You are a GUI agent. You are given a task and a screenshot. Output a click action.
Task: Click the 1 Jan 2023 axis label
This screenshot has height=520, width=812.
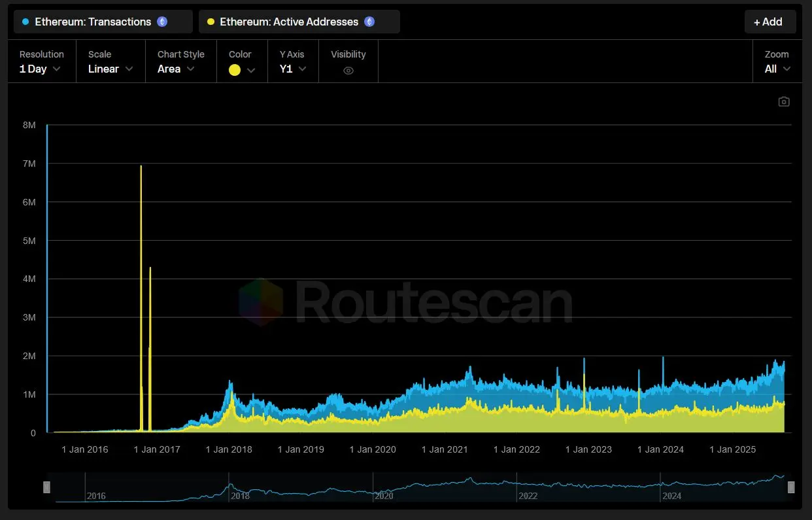coord(588,449)
